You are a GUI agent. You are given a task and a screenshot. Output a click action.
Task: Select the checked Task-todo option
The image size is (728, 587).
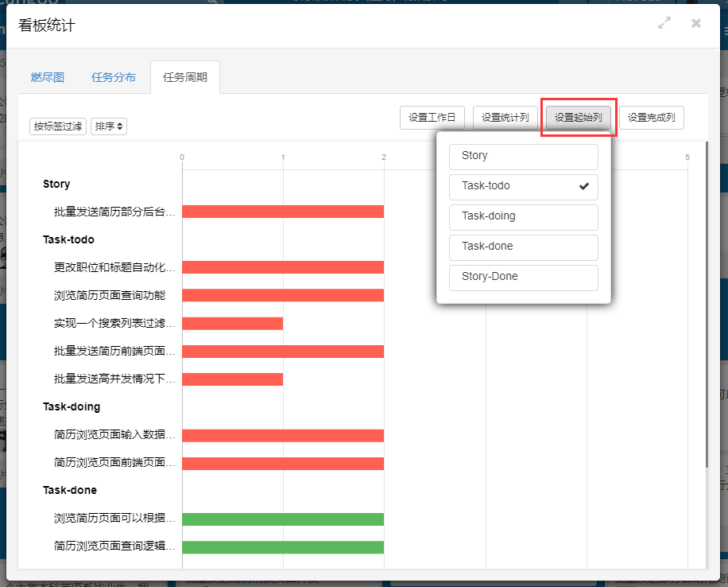[x=523, y=186]
